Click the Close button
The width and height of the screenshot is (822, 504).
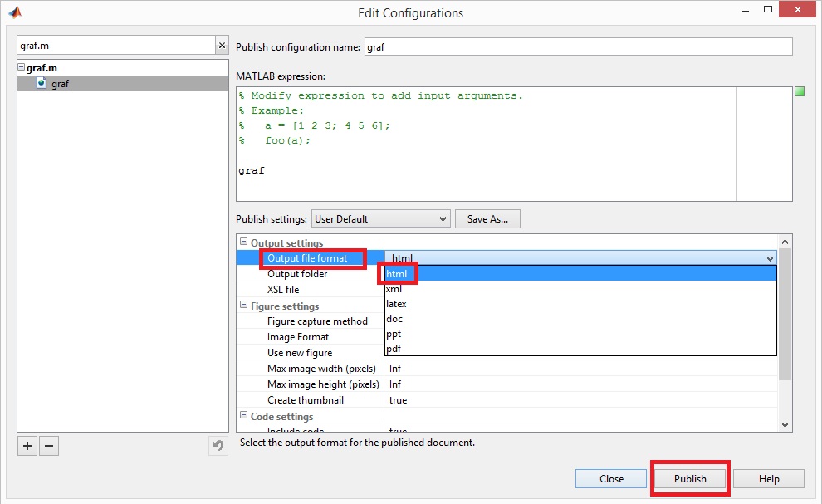point(611,479)
